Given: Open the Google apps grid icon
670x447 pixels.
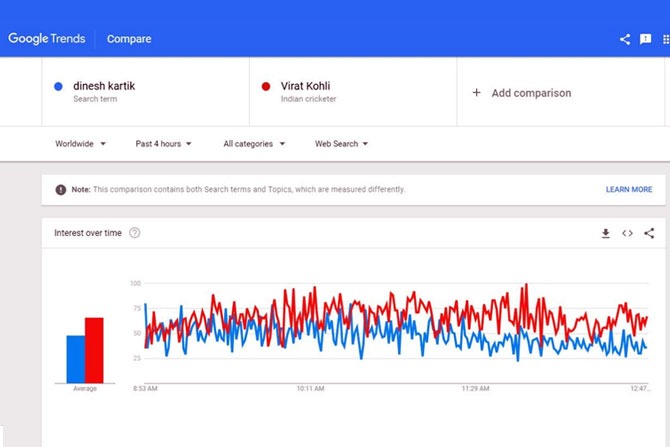Looking at the screenshot, I should pos(666,39).
